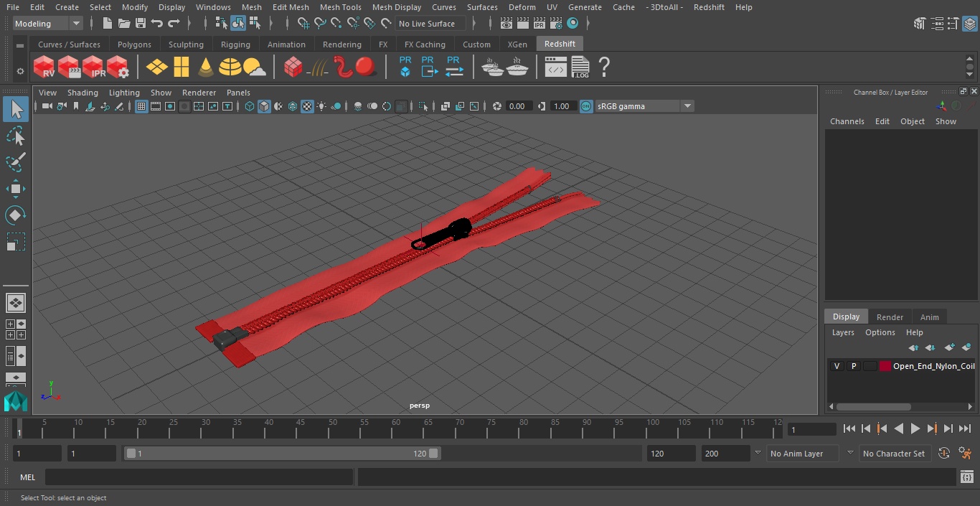Activate the Rotate tool in toolbox
Image resolution: width=980 pixels, height=506 pixels.
click(x=15, y=215)
